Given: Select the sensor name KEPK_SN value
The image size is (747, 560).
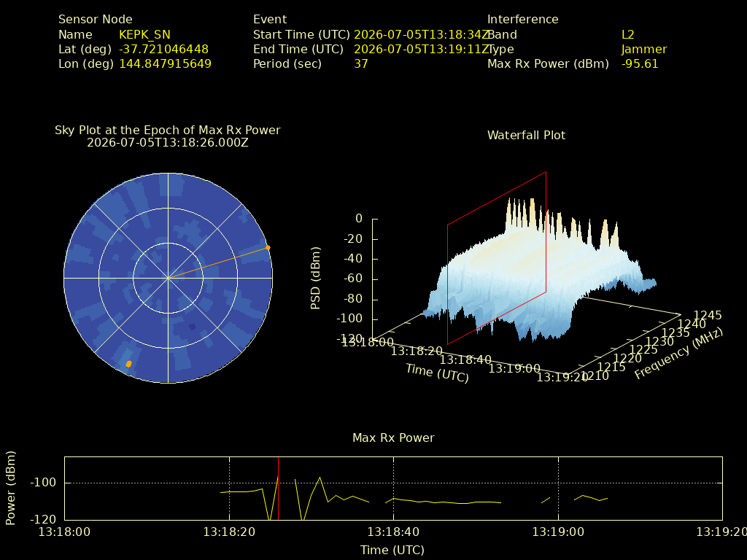Looking at the screenshot, I should (144, 35).
